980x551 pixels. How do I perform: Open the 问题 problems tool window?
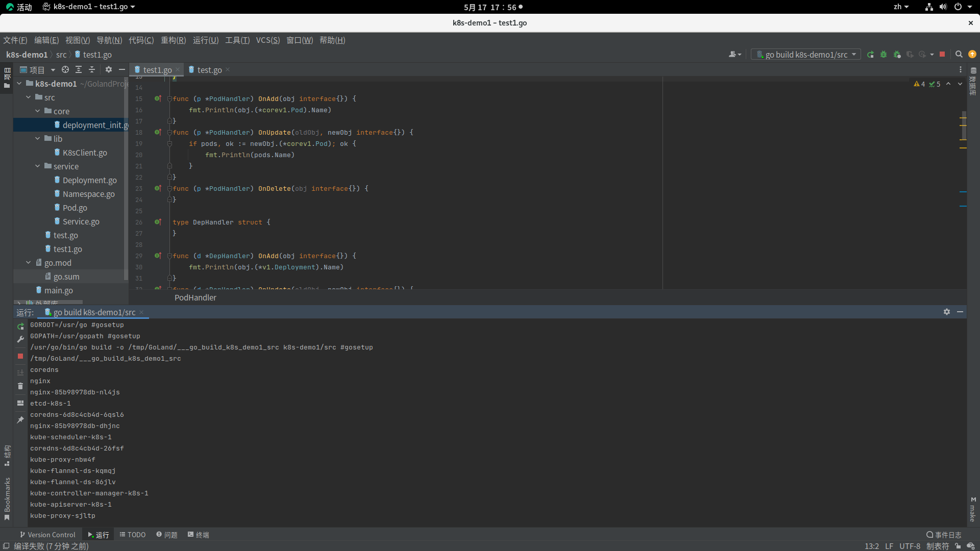tap(167, 534)
